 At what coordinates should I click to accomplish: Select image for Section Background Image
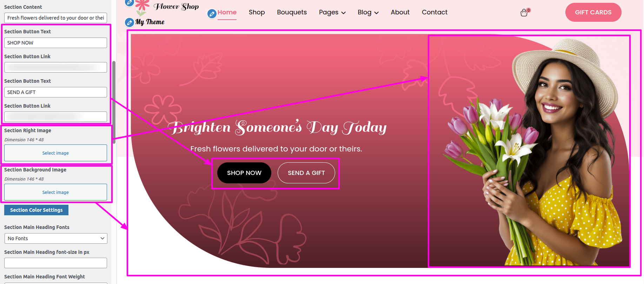(55, 192)
